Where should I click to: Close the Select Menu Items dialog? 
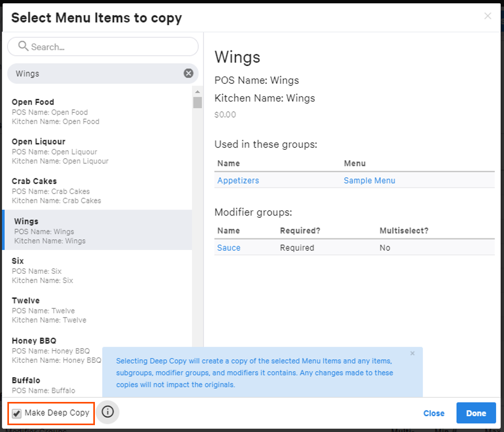[x=487, y=16]
